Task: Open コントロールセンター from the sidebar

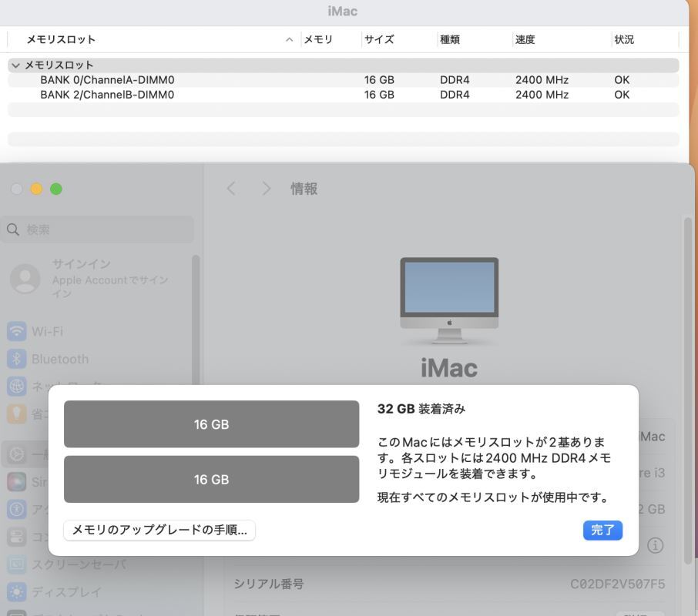Action: [x=16, y=535]
